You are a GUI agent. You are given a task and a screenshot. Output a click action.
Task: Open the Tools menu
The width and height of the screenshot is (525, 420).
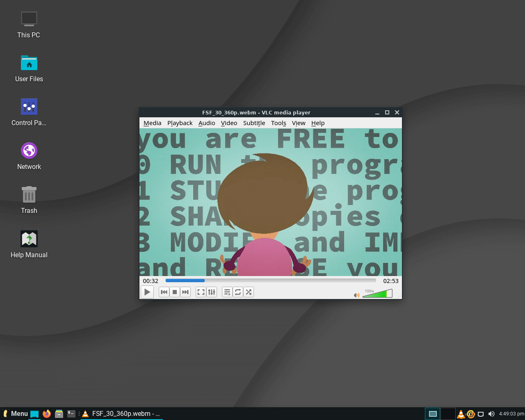click(278, 123)
